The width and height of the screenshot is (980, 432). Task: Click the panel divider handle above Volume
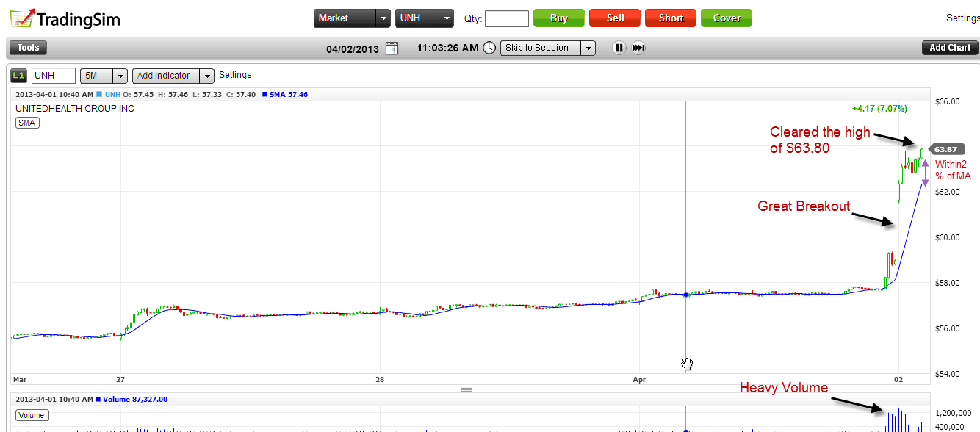466,389
